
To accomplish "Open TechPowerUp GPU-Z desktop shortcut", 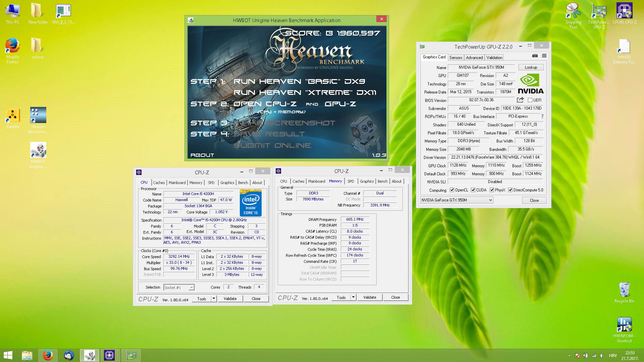I will coord(599,16).
